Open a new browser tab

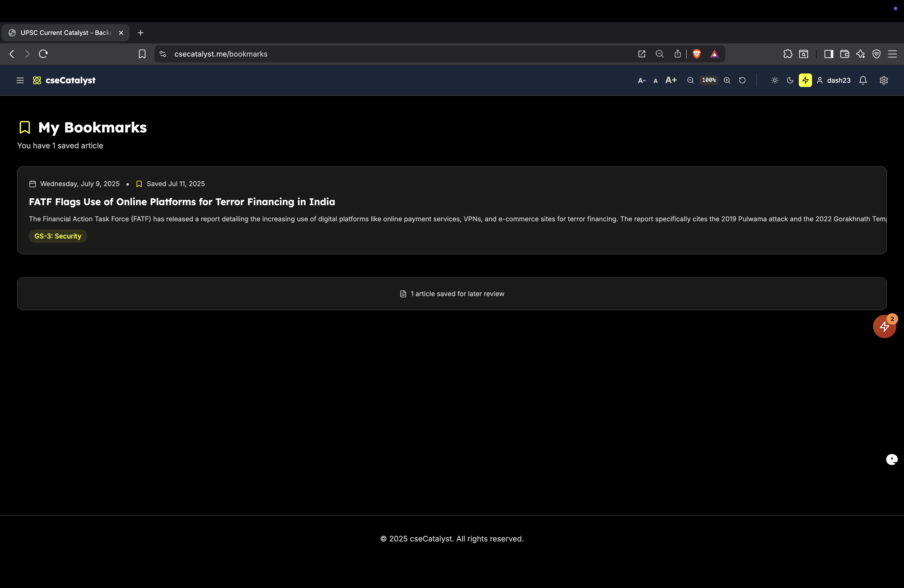[141, 33]
